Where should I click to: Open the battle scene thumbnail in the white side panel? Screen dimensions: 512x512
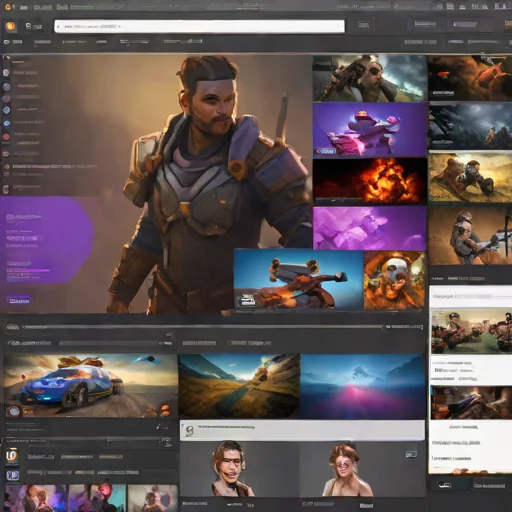(471, 332)
